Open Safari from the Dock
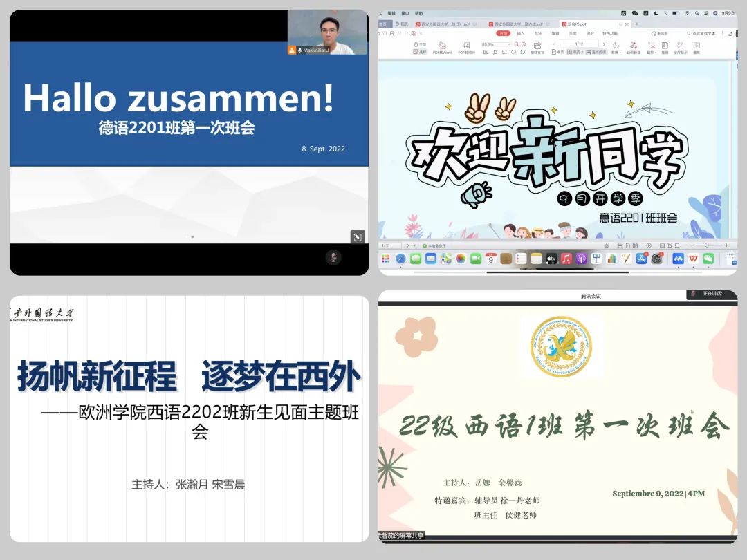 tap(400, 259)
